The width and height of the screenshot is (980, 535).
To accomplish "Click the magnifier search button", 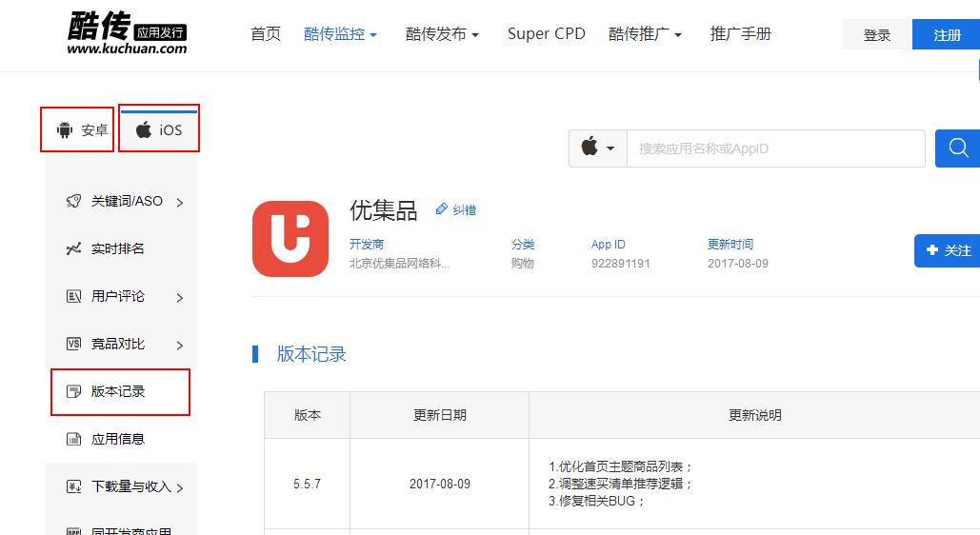I will (x=957, y=149).
